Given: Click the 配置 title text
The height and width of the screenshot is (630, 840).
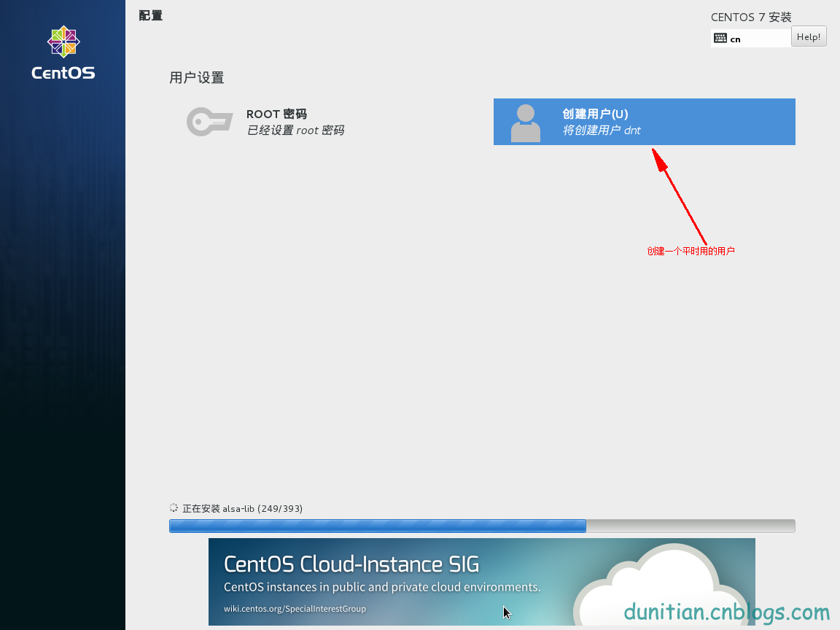Looking at the screenshot, I should pos(150,15).
